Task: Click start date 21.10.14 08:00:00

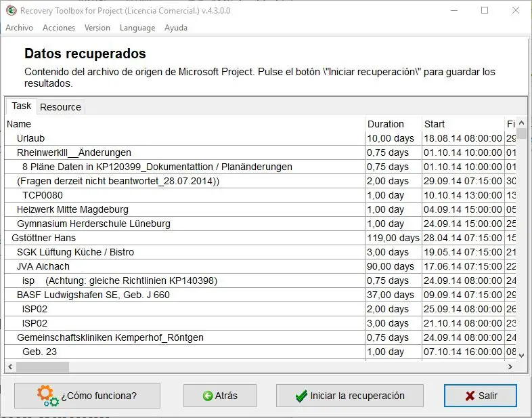Action: [464, 324]
